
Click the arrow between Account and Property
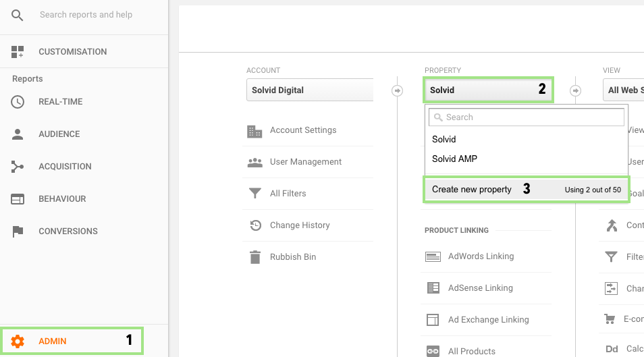pyautogui.click(x=397, y=90)
